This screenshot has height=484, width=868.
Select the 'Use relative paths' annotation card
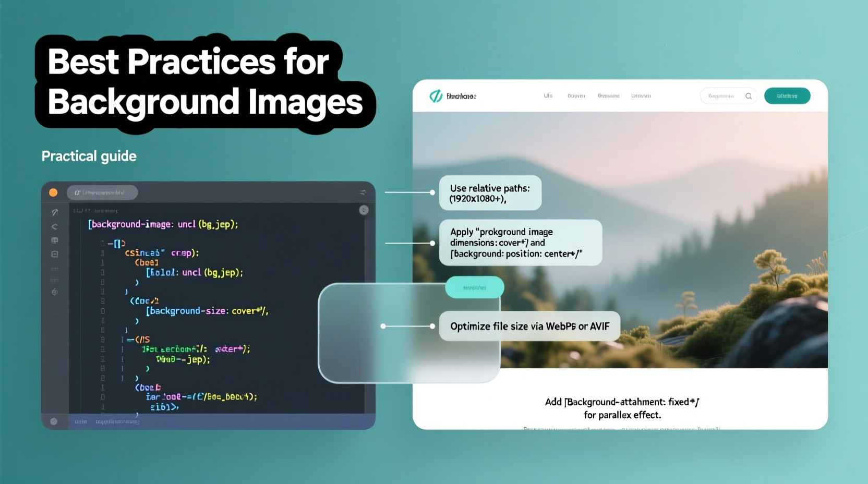click(490, 193)
